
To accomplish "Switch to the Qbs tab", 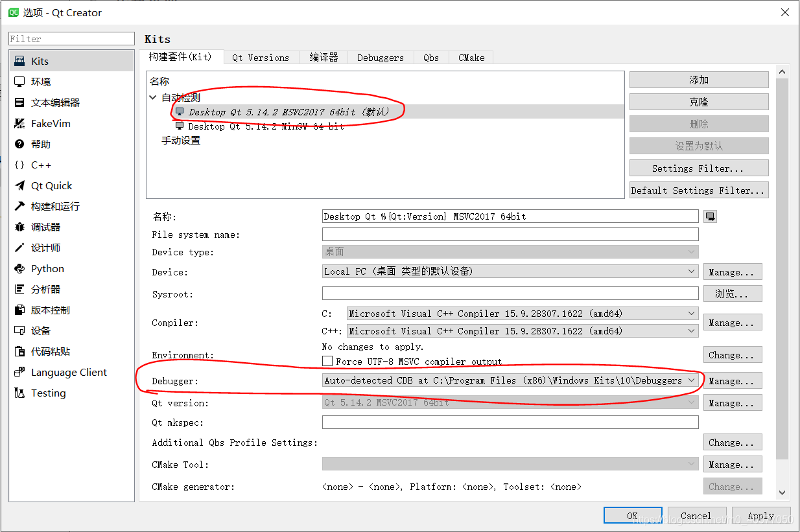I will 431,58.
